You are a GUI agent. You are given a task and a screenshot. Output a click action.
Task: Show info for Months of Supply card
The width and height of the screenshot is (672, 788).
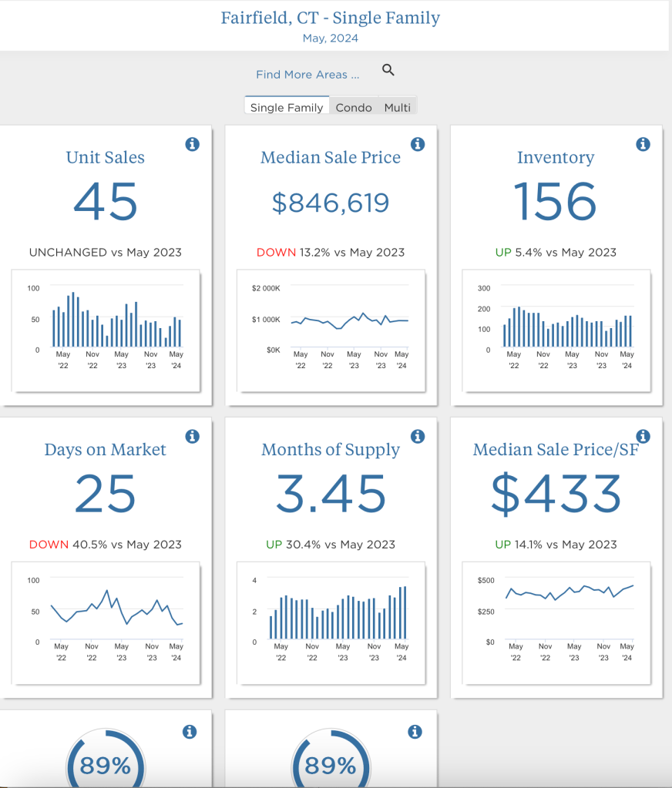point(418,437)
